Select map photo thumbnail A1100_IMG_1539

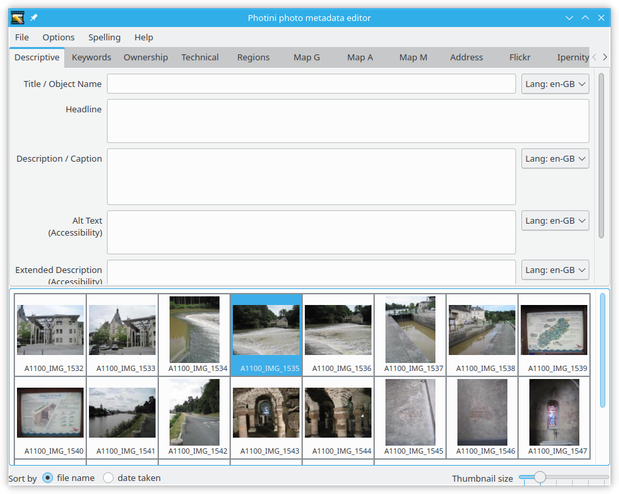tap(554, 335)
